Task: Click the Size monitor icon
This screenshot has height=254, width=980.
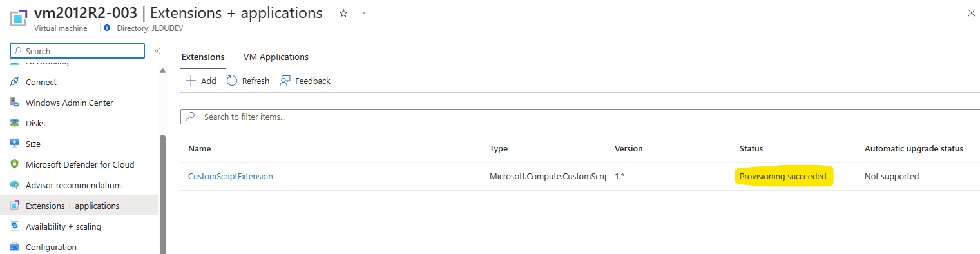Action: coord(14,144)
